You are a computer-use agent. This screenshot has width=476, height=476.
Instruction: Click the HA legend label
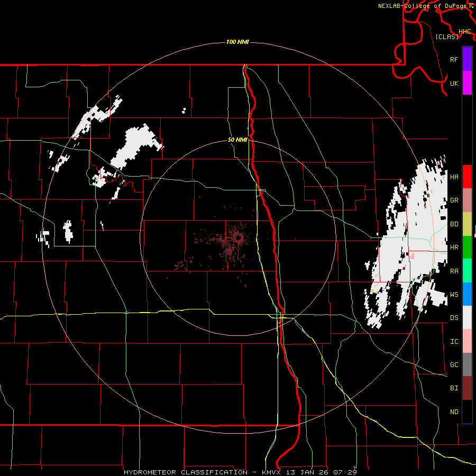click(454, 177)
